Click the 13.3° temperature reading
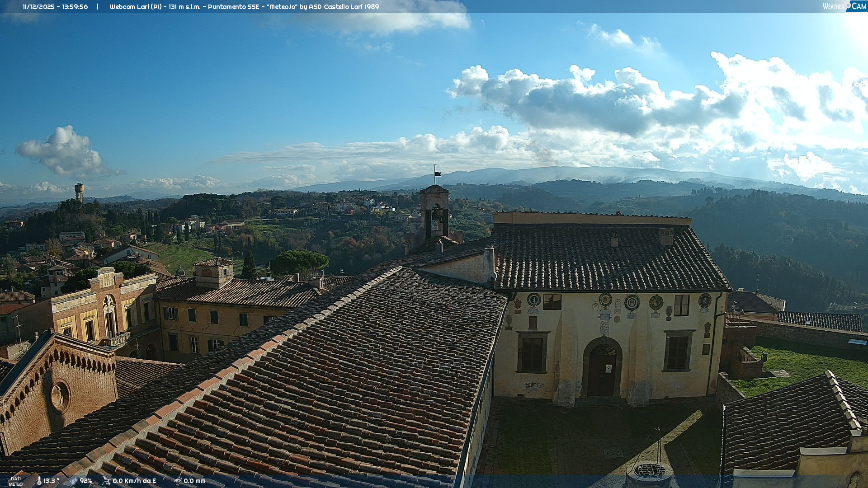Viewport: 868px width, 488px height. point(51,481)
